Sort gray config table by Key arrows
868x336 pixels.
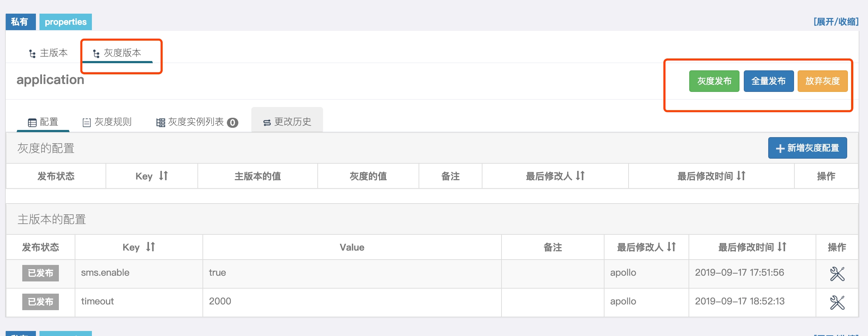164,176
